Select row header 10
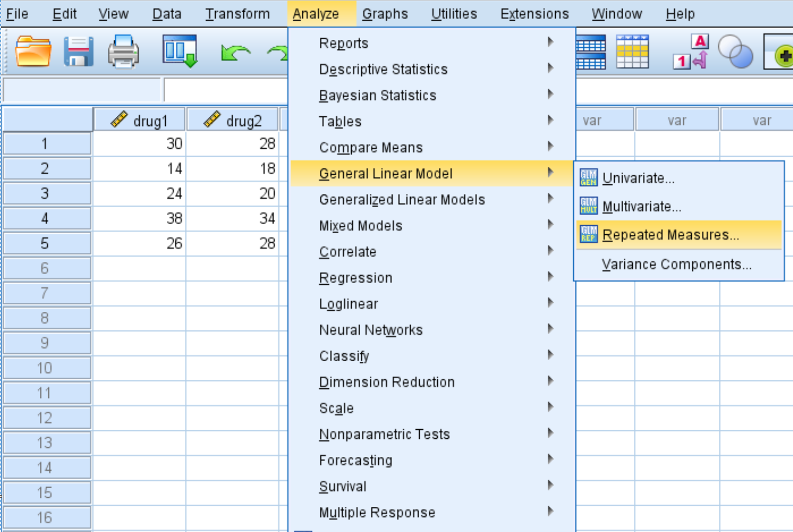The height and width of the screenshot is (532, 793). click(x=47, y=368)
